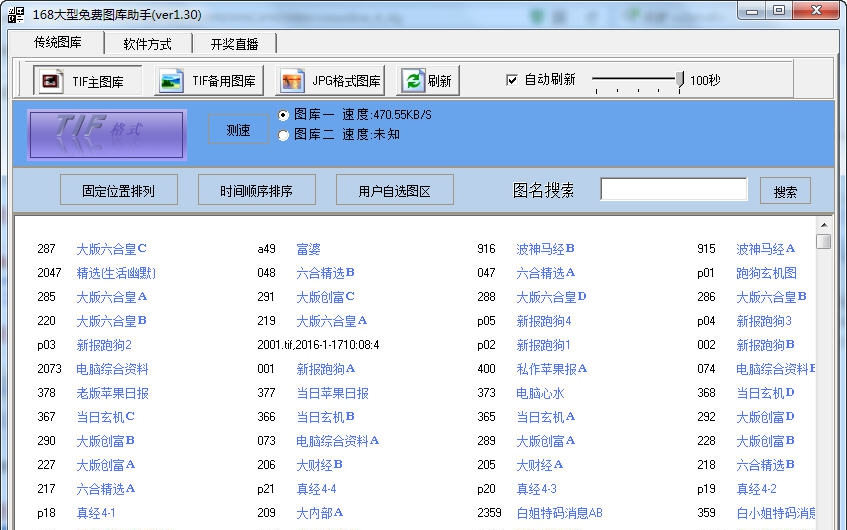Open 六合精选A link numbered 217
The width and height of the screenshot is (847, 530).
[x=106, y=489]
